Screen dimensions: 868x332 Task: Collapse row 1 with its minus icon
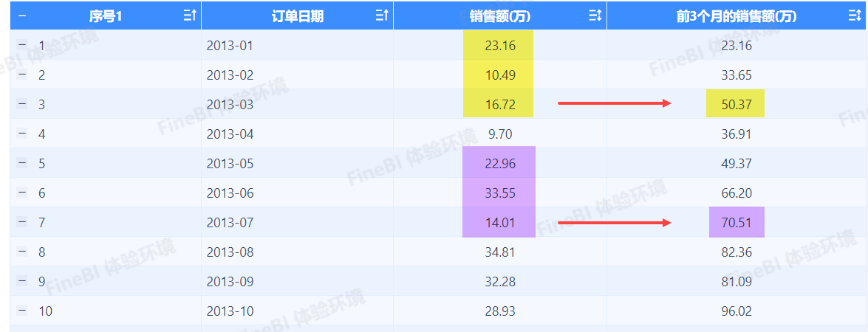point(22,46)
